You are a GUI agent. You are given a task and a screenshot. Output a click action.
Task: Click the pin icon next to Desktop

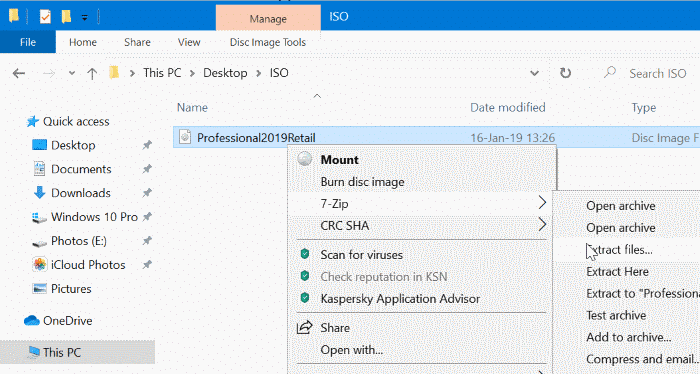coord(147,145)
